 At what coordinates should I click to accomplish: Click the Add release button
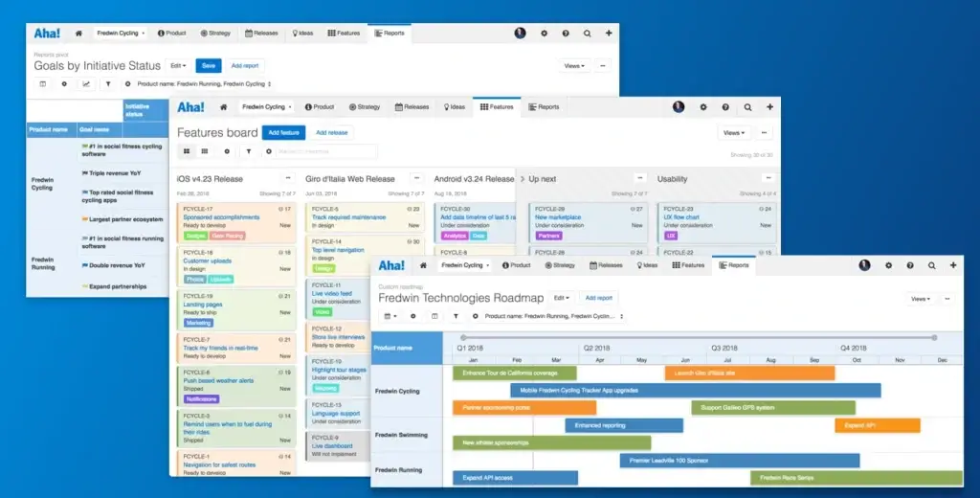pyautogui.click(x=332, y=132)
